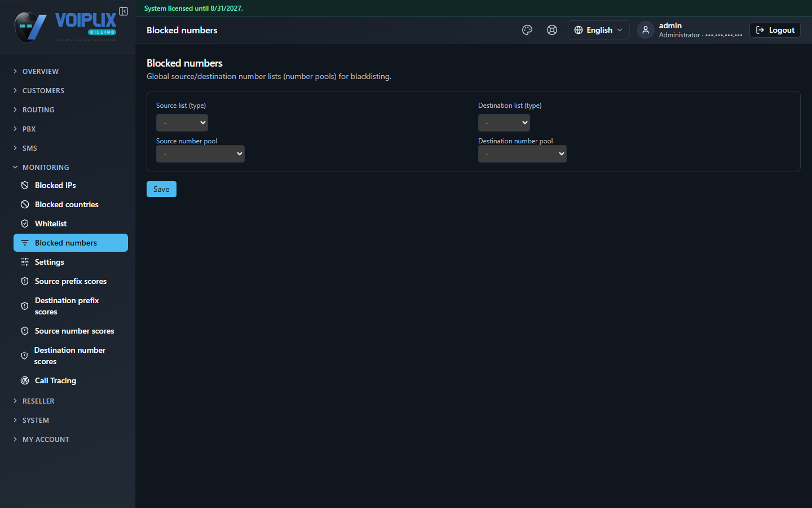Click the Whitelist shield-check icon
The width and height of the screenshot is (812, 508).
pos(25,224)
